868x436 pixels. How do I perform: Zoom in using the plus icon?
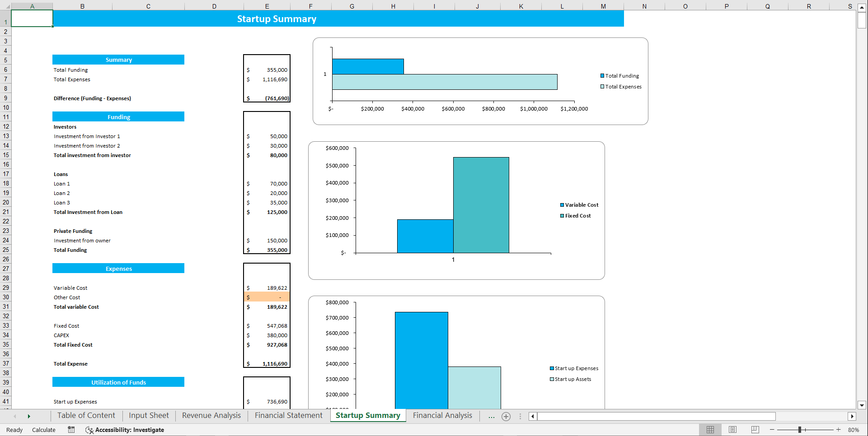click(x=839, y=430)
